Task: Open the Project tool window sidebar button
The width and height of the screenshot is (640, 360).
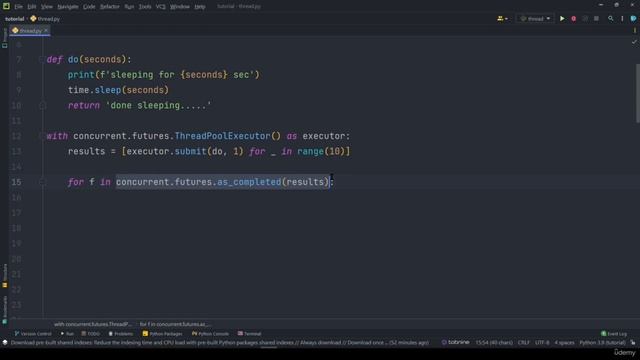Action: [x=4, y=38]
